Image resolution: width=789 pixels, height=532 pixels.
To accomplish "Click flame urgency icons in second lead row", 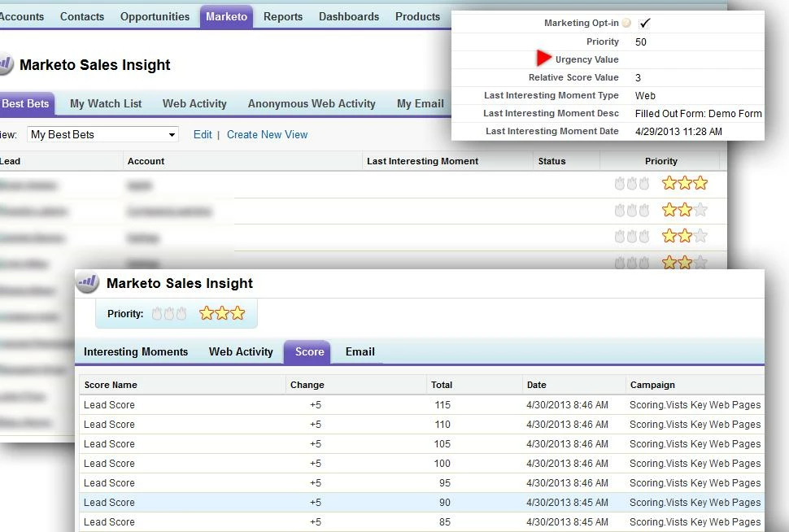I will coord(632,210).
